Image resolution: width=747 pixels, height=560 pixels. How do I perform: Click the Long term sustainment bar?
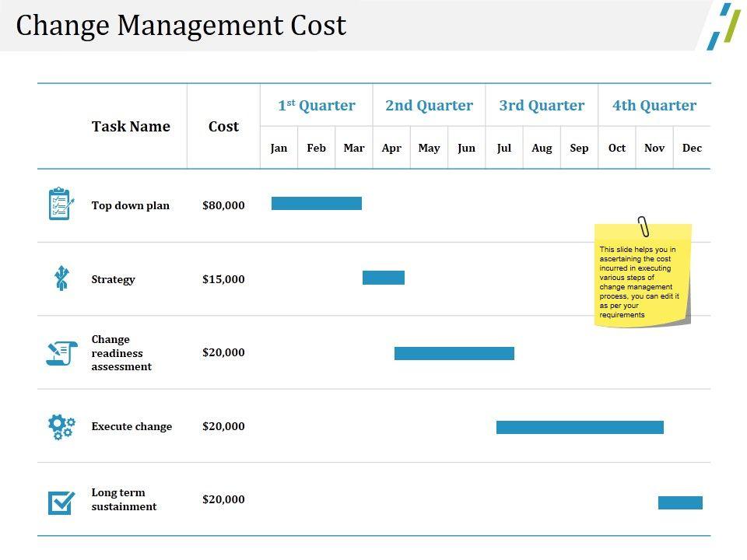click(x=680, y=502)
